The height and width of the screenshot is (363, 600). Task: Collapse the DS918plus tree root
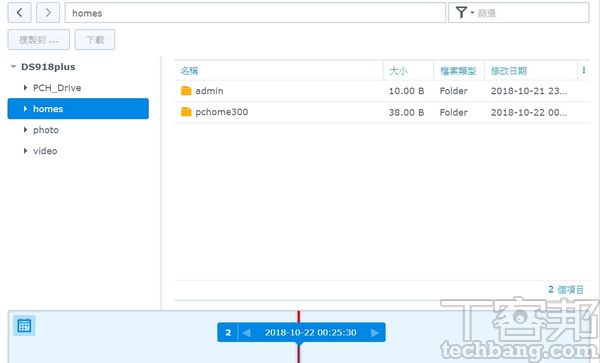coord(13,67)
